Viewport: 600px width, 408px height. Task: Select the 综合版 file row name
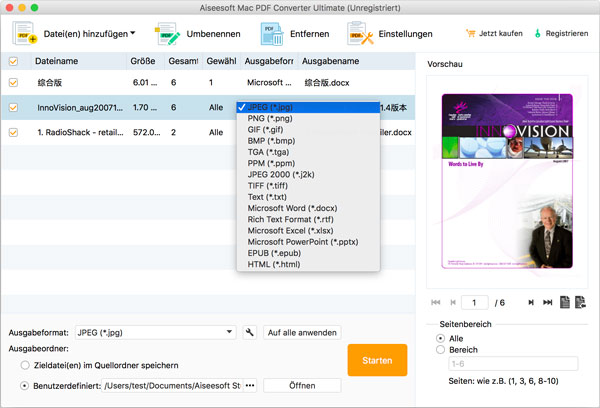point(50,83)
